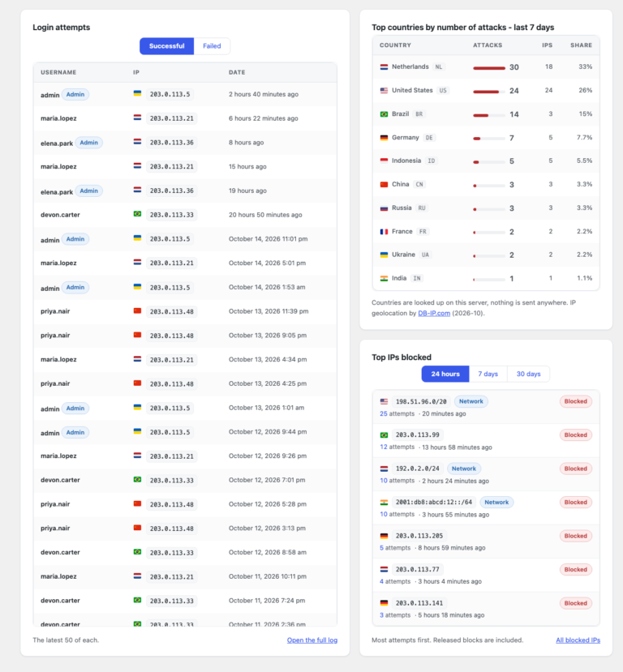Click the Netherlands country name
623x672 pixels.
point(410,66)
